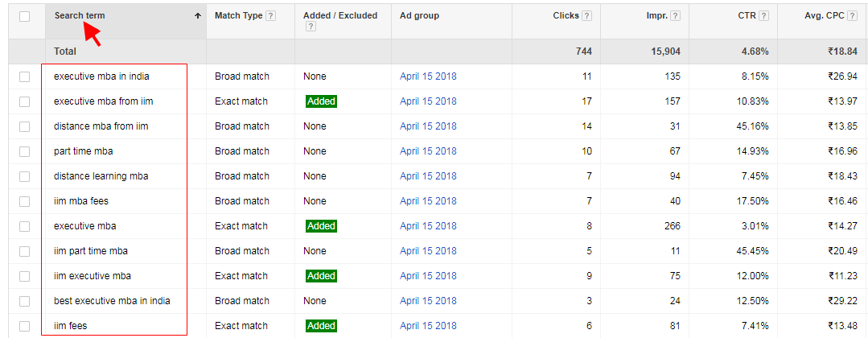Click help icon next to Match Type
868x338 pixels.
[271, 16]
